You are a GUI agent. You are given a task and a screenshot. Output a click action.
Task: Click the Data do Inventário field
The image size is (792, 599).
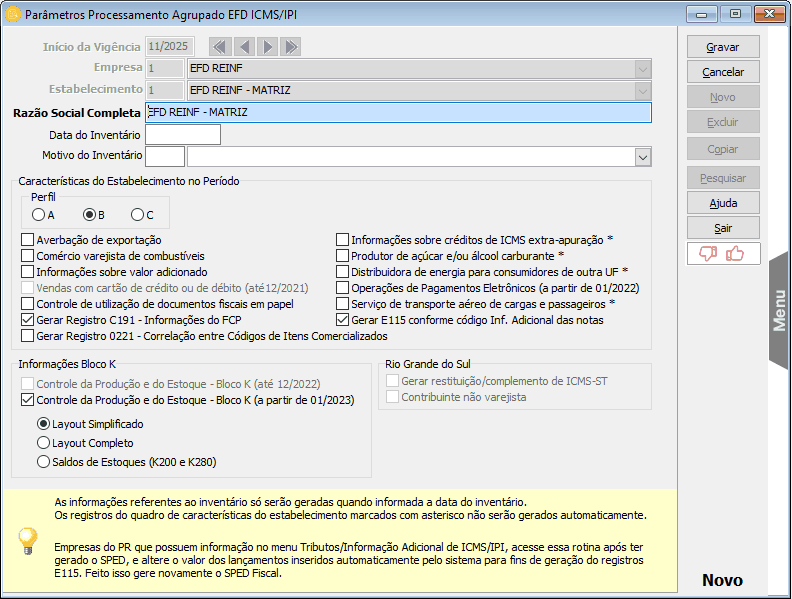183,135
